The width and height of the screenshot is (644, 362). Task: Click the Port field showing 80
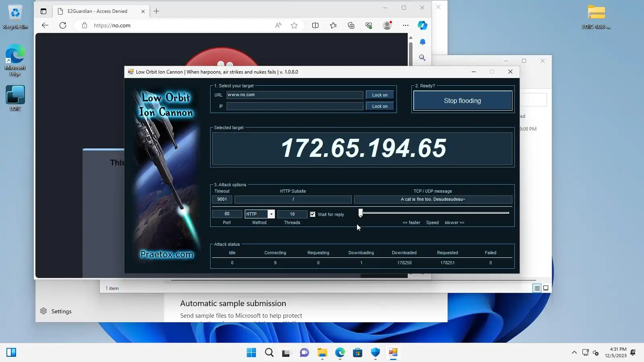click(227, 214)
